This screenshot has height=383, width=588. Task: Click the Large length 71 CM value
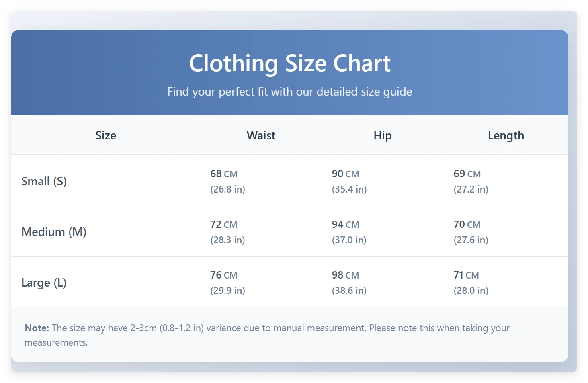coord(466,275)
